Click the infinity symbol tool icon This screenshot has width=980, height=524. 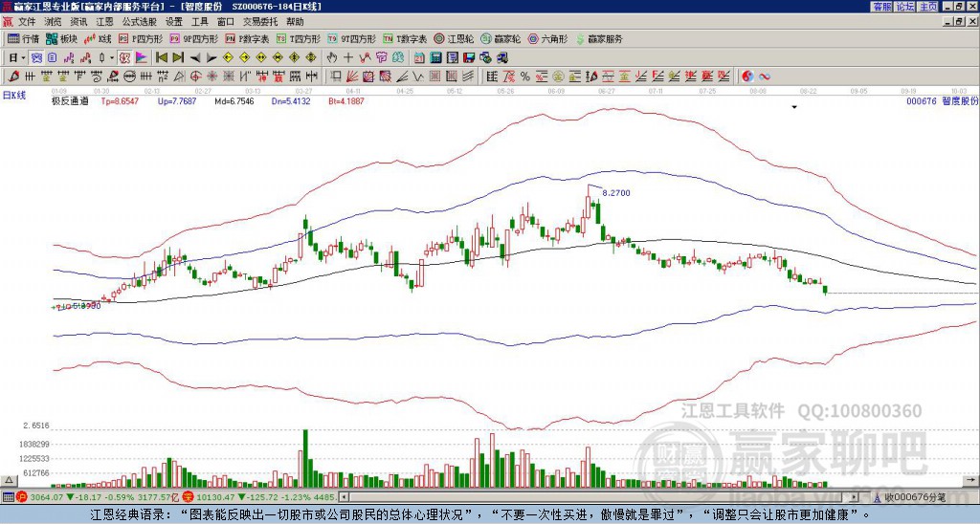765,76
